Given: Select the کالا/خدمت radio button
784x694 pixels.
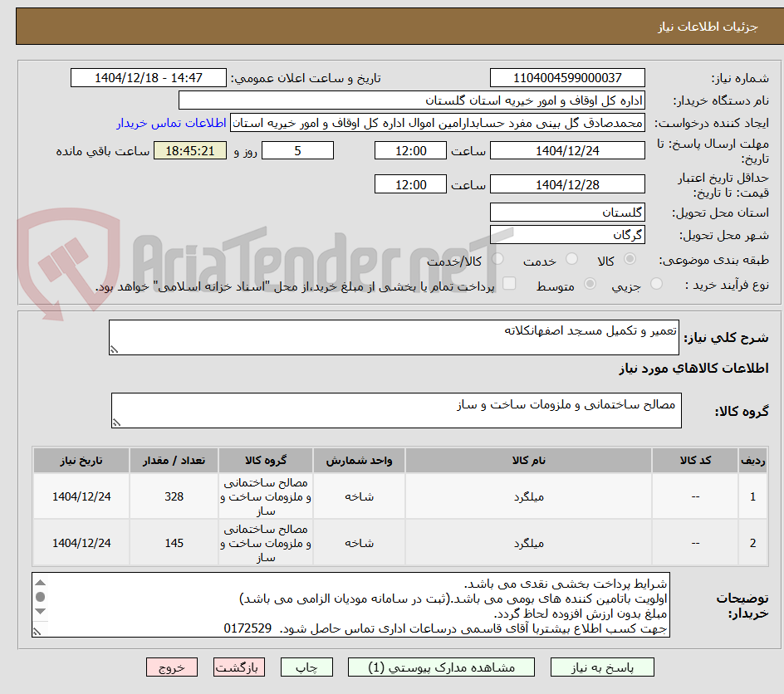Looking at the screenshot, I should click(x=497, y=259).
